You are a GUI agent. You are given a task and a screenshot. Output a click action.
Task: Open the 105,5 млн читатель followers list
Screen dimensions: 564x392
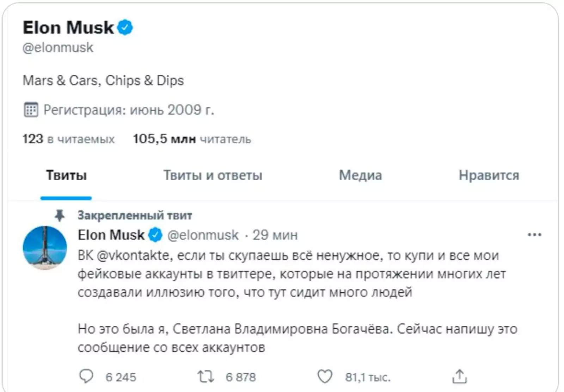click(x=192, y=139)
